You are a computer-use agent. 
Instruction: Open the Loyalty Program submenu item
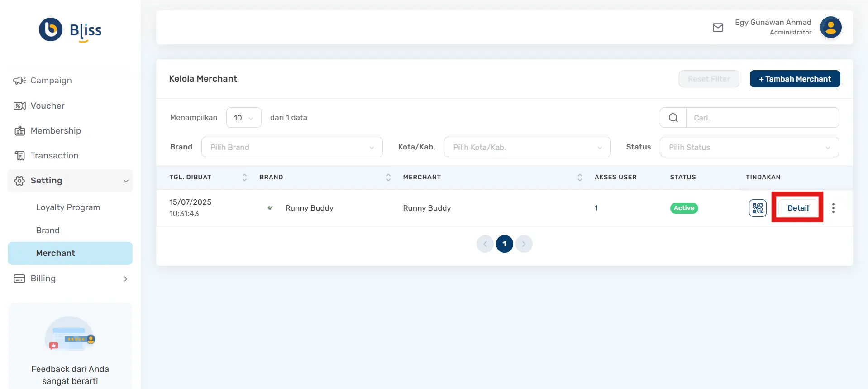(x=68, y=207)
